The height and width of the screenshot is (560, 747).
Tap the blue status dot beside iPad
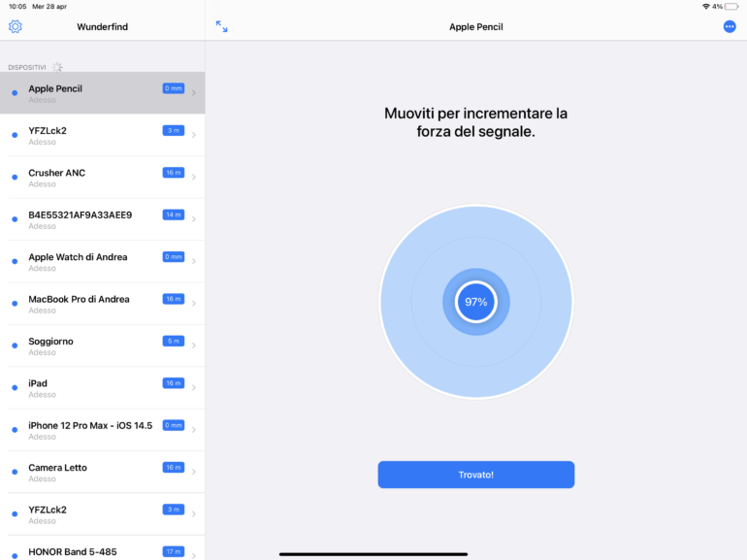tap(15, 387)
